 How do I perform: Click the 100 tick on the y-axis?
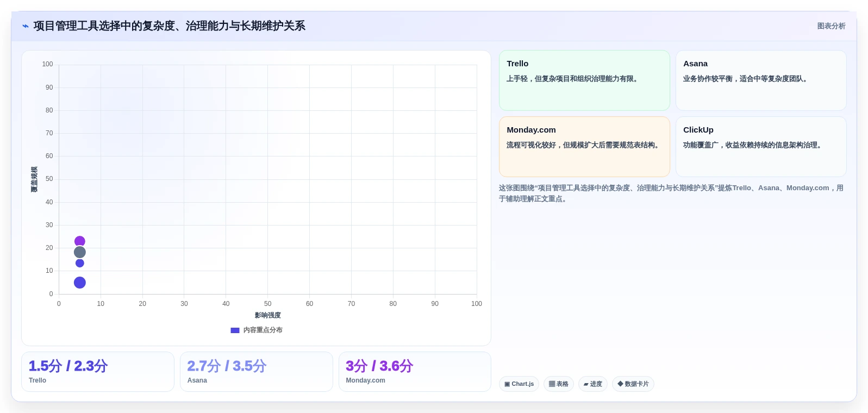tap(48, 64)
